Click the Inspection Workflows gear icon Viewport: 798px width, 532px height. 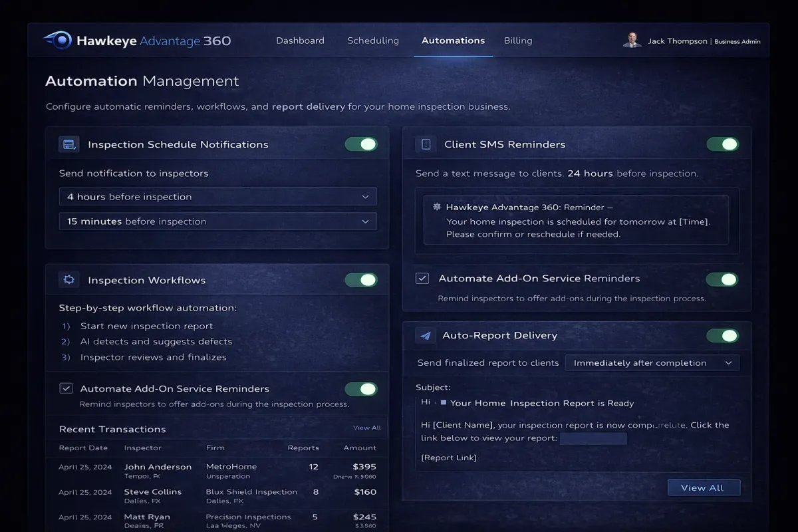tap(68, 280)
